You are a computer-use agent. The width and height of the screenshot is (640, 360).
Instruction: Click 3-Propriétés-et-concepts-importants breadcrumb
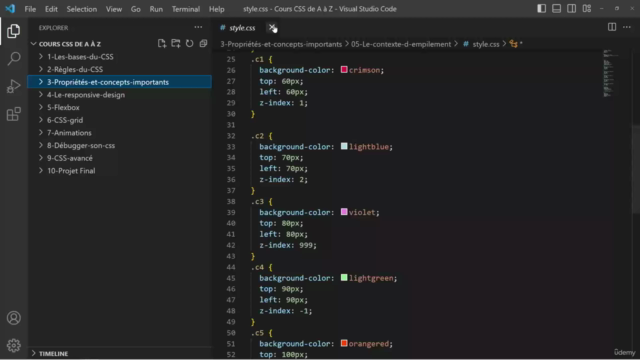(x=281, y=44)
